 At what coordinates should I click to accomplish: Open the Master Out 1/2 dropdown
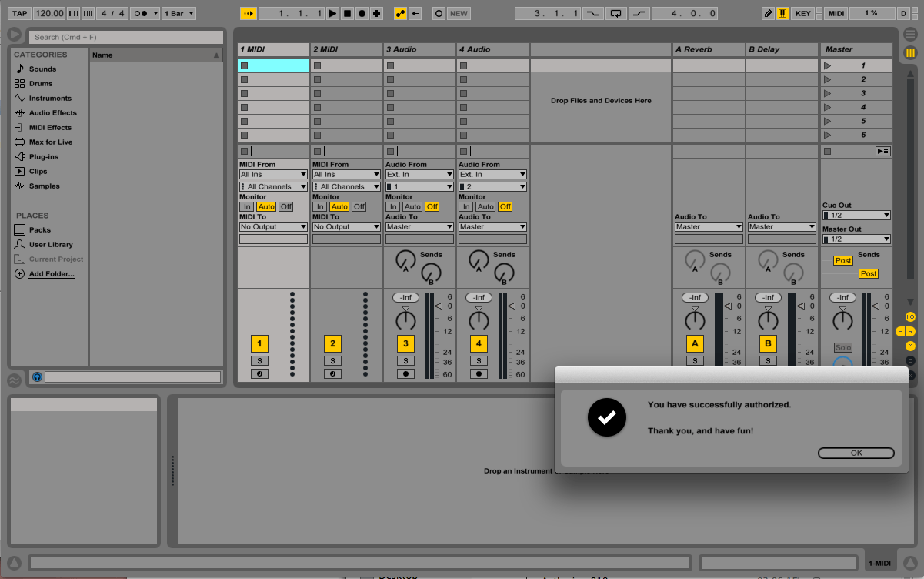[856, 239]
